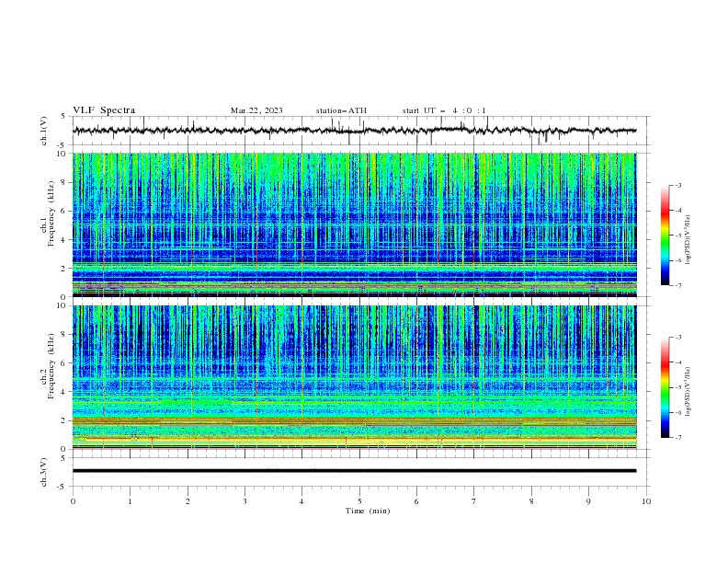Click the "station=ATH" header text
The image size is (728, 563).
[341, 110]
